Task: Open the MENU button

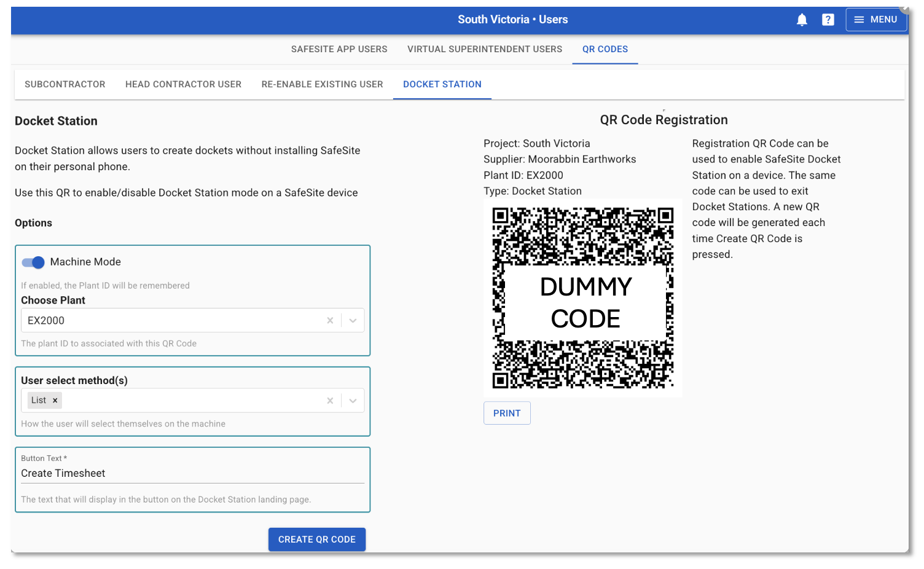Action: (x=876, y=20)
